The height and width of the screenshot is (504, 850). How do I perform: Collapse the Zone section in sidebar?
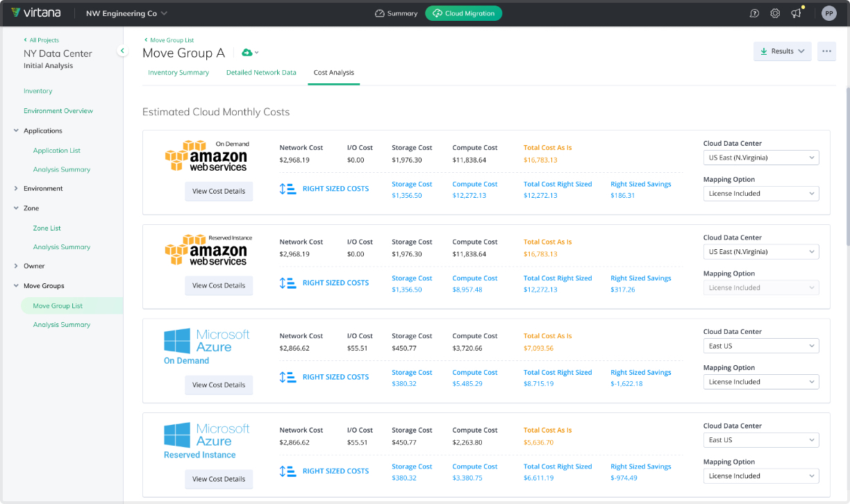(x=16, y=208)
